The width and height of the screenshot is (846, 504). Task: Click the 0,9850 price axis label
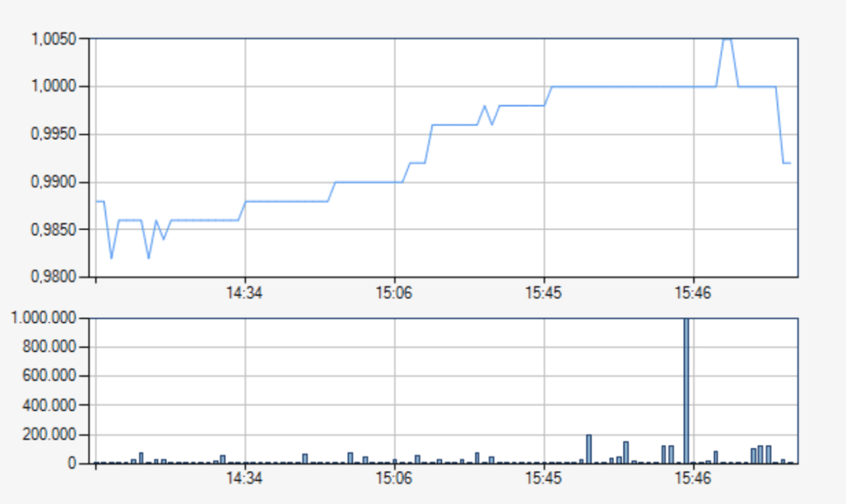(x=54, y=230)
